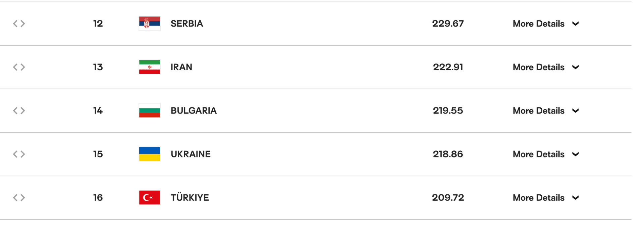Expand More Details chevron for Serbia
Screen dimensions: 644x228
[x=576, y=24]
